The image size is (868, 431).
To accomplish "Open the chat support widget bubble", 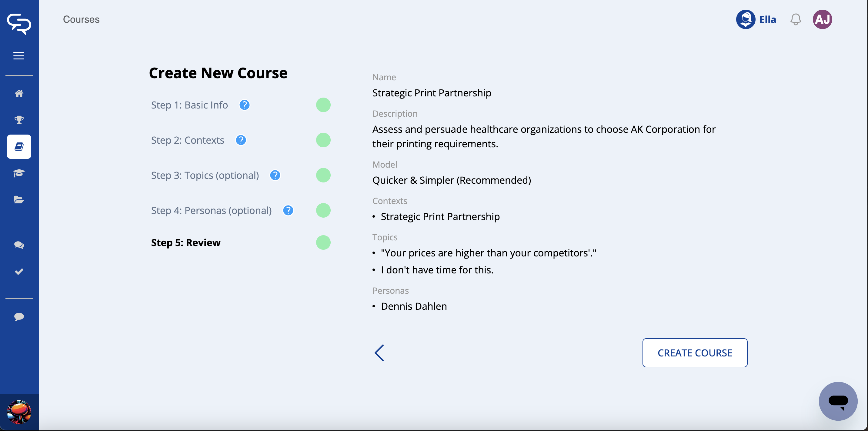I will coord(838,401).
